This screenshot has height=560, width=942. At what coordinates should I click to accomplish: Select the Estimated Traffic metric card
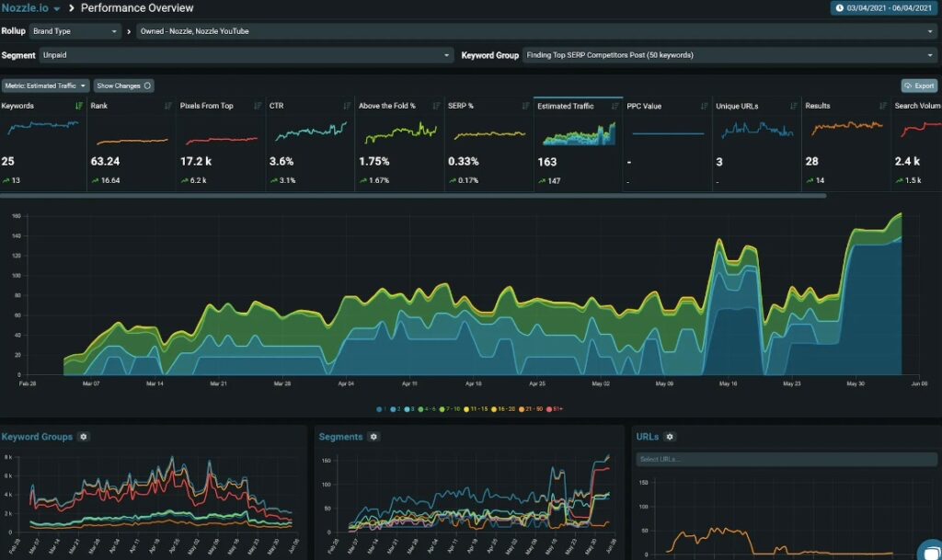click(578, 144)
